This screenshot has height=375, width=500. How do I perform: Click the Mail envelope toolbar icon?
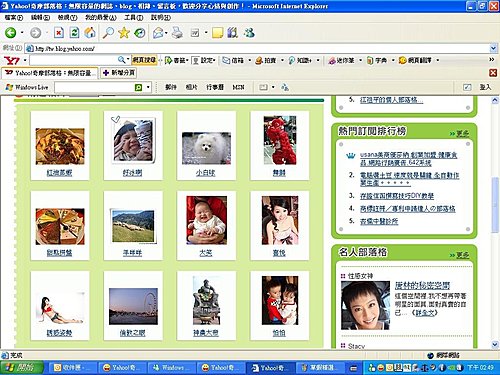tap(158, 33)
